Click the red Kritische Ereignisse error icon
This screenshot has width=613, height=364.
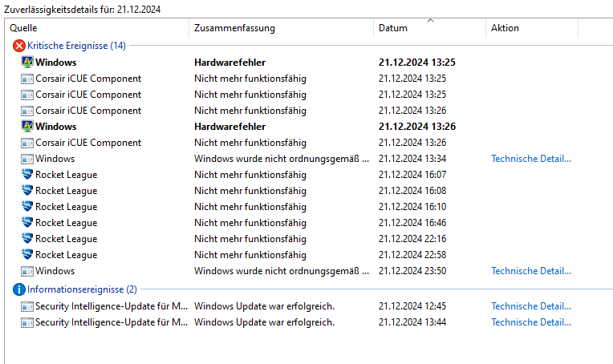pyautogui.click(x=18, y=46)
